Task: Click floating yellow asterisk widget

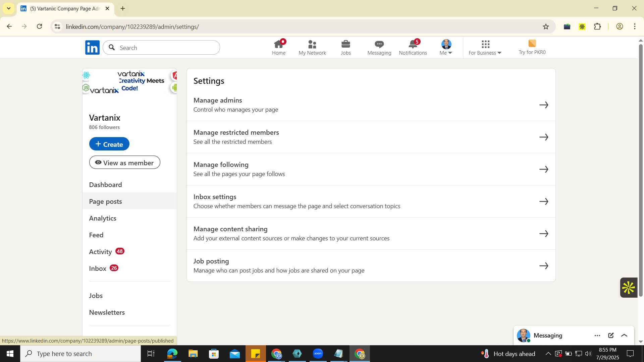Action: (x=629, y=288)
